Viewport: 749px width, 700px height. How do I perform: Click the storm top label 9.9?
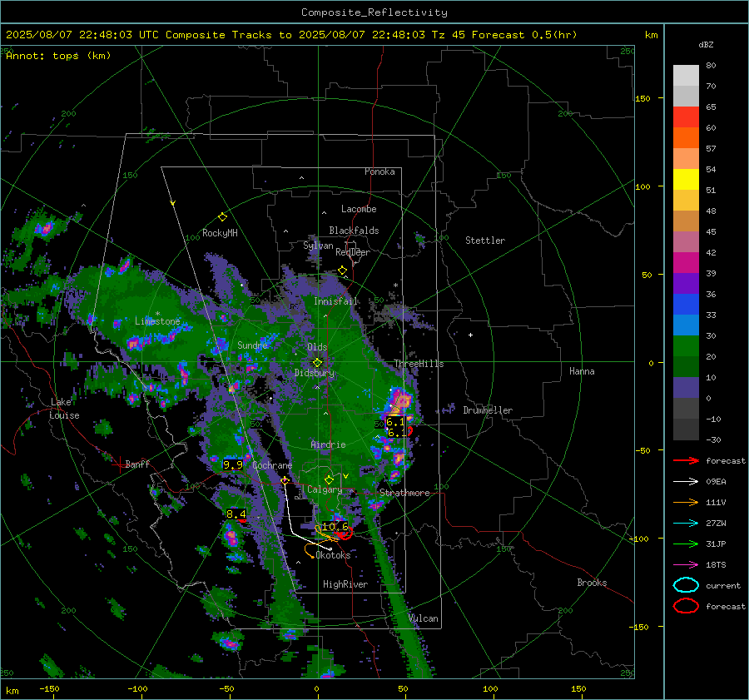[x=233, y=464]
